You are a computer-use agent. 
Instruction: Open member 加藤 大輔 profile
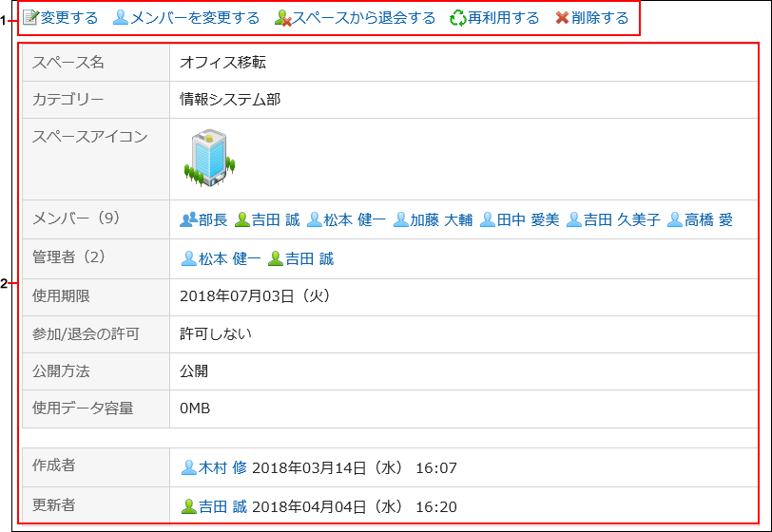(441, 219)
